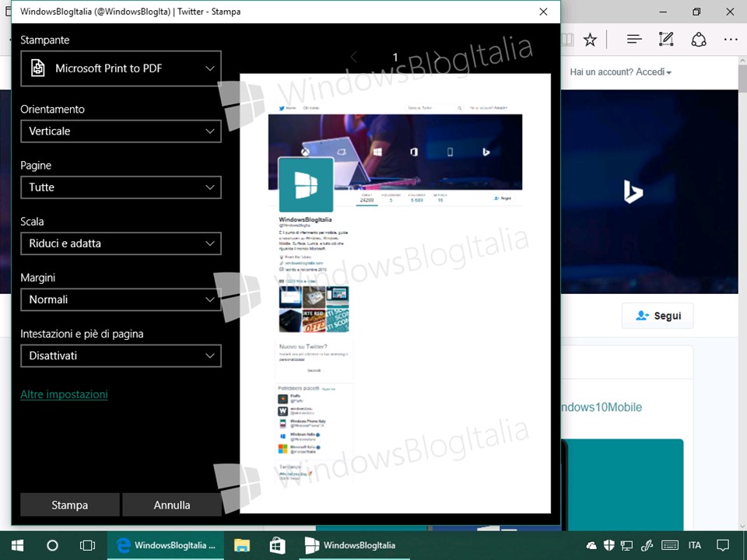
Task: Click the Cortana circle on the taskbar
Action: click(x=52, y=545)
